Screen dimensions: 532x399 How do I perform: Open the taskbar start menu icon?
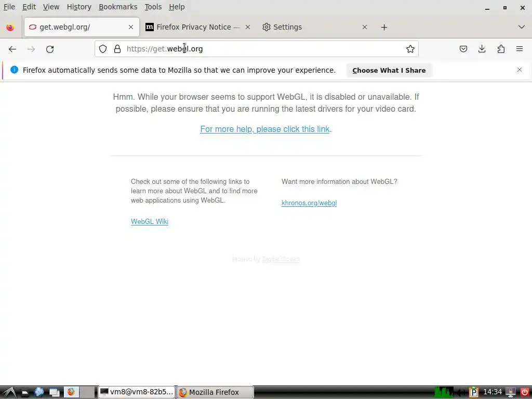click(9, 392)
